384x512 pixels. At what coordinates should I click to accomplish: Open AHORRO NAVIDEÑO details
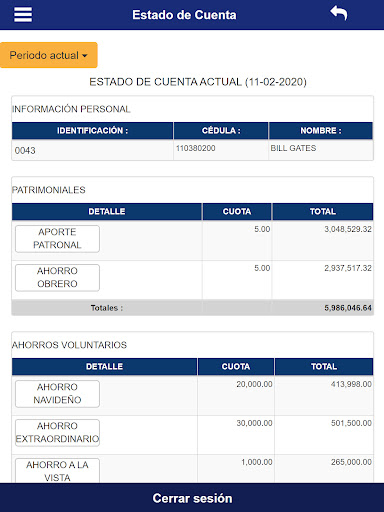coord(57,394)
